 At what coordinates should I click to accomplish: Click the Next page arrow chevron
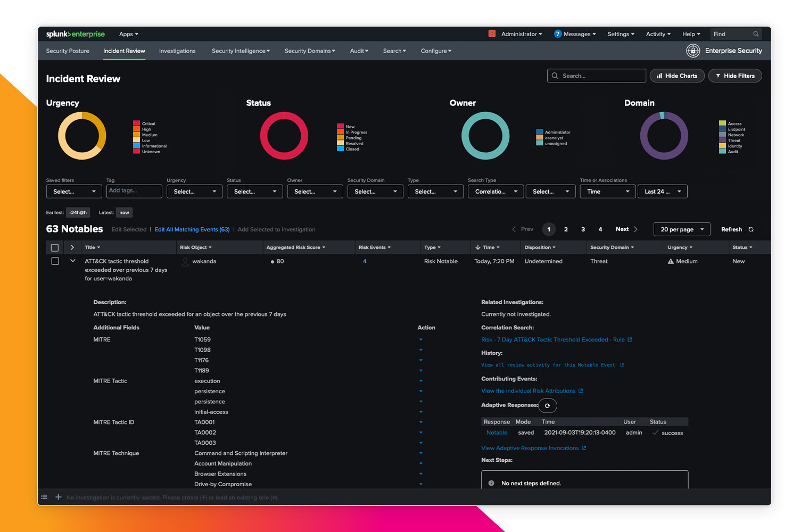635,229
